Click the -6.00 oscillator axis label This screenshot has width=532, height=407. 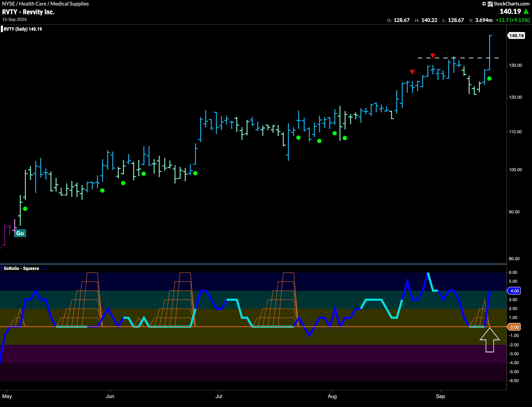514,381
